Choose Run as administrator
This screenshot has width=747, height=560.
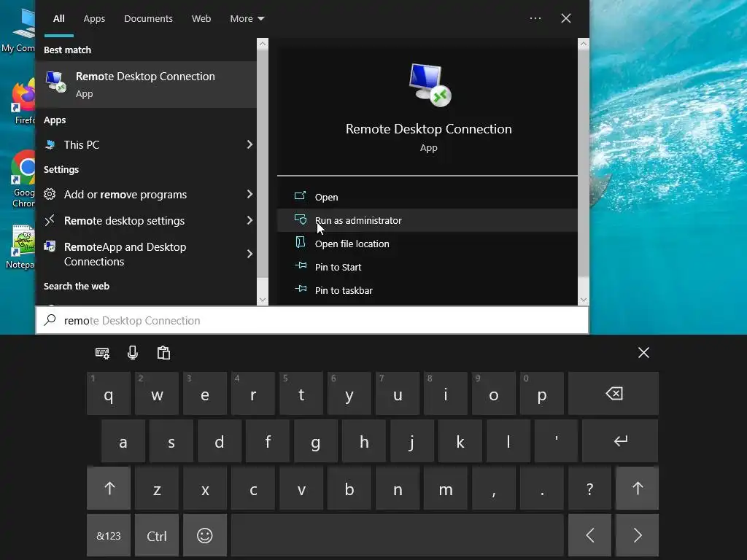pyautogui.click(x=427, y=220)
